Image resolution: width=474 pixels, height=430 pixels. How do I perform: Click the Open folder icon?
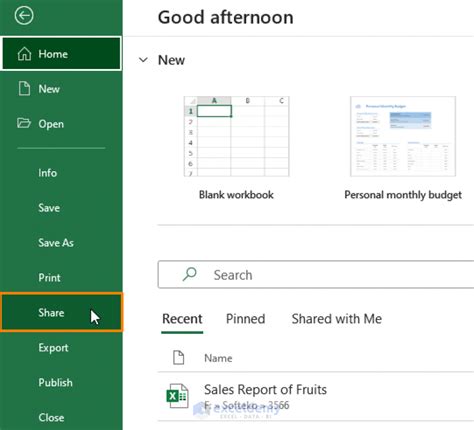click(x=24, y=123)
